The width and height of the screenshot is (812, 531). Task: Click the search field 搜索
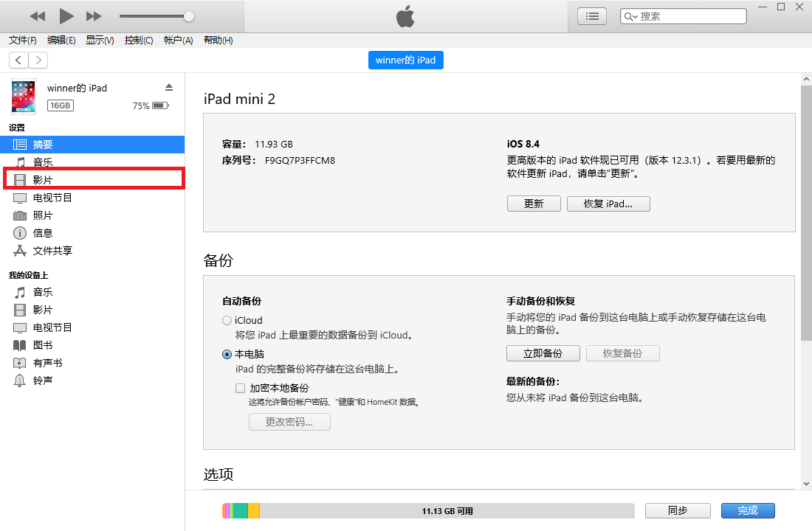(x=683, y=16)
